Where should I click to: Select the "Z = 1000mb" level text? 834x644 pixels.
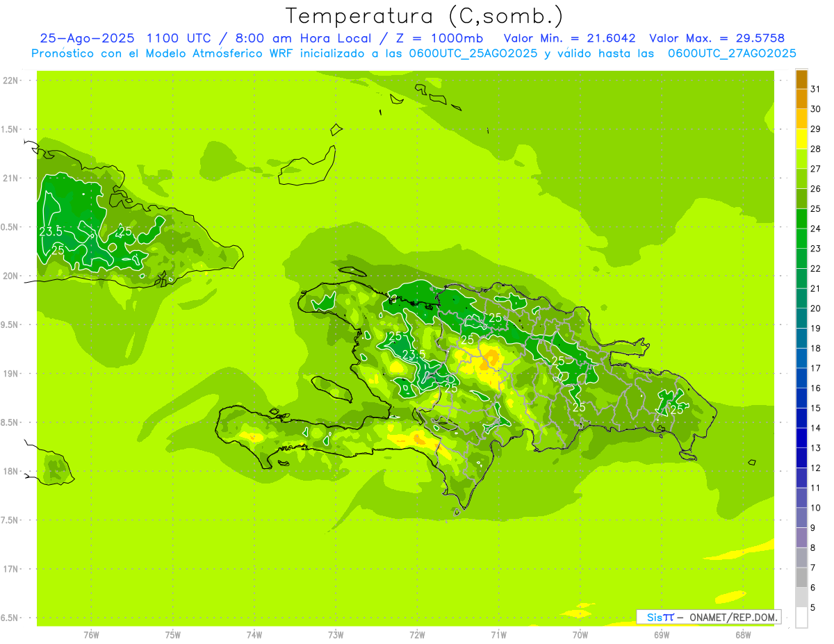click(438, 38)
